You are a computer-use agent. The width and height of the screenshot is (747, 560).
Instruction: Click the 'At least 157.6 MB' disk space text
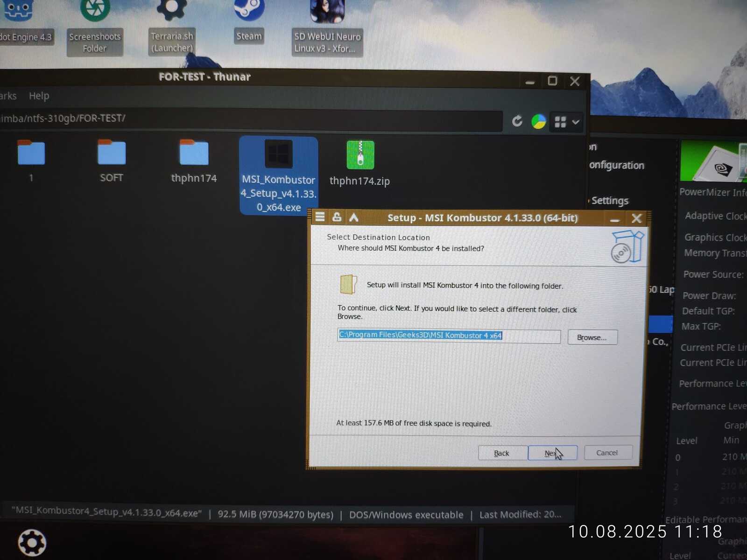(x=414, y=423)
